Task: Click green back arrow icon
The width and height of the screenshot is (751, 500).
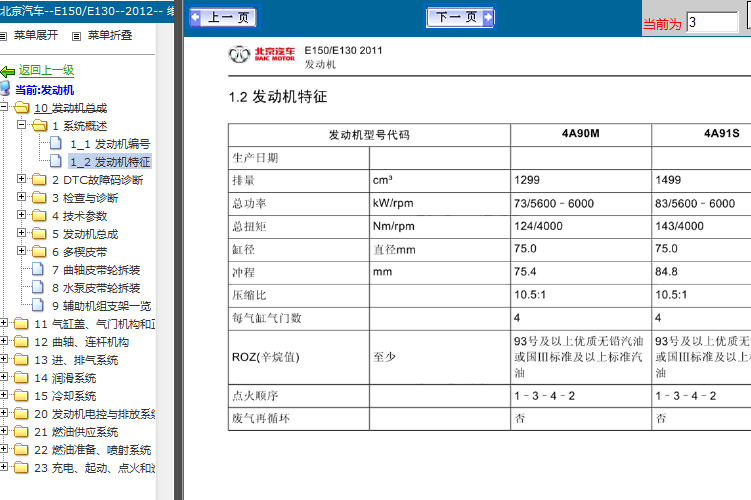Action: 8,72
